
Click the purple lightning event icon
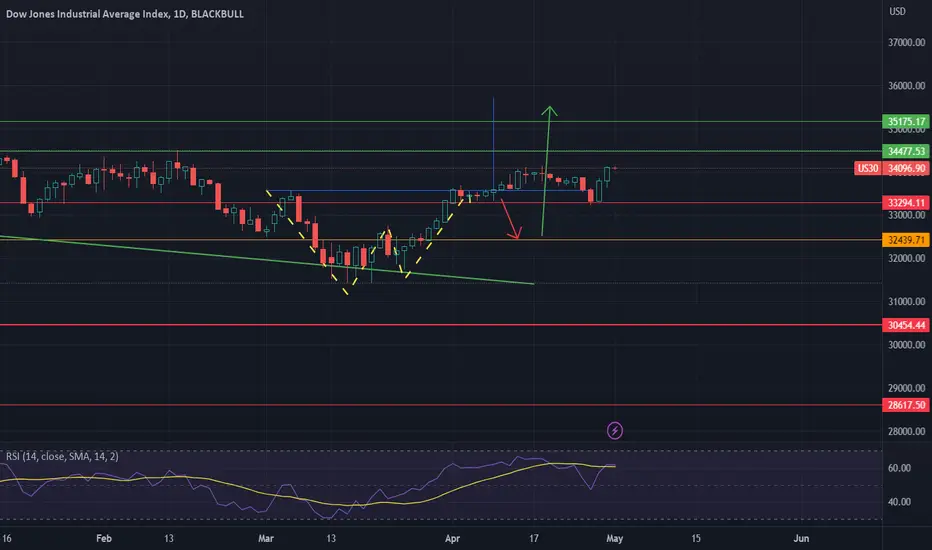[x=615, y=430]
